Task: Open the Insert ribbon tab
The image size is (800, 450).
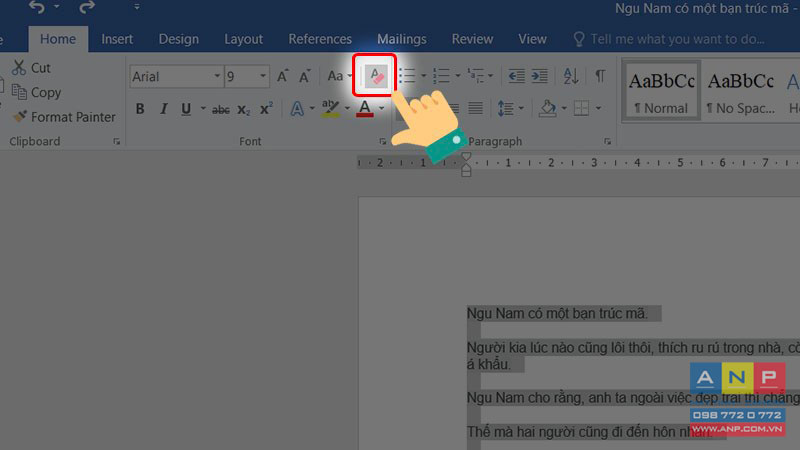Action: (117, 39)
